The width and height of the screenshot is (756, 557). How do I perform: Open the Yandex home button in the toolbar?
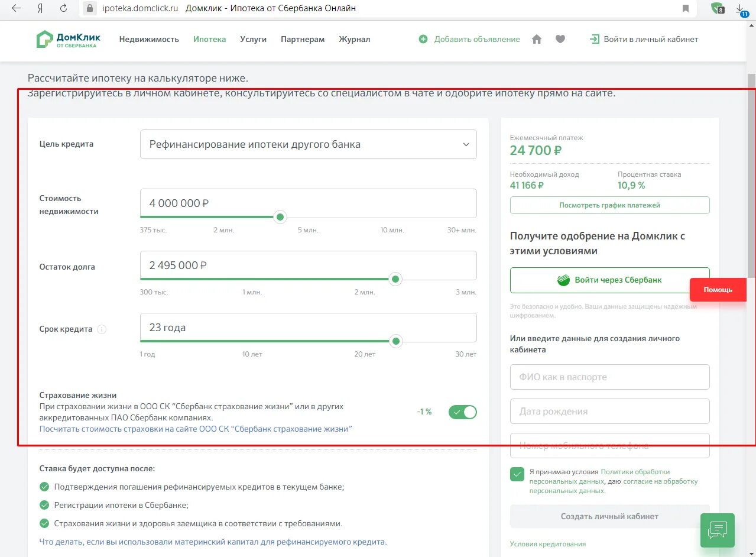40,8
